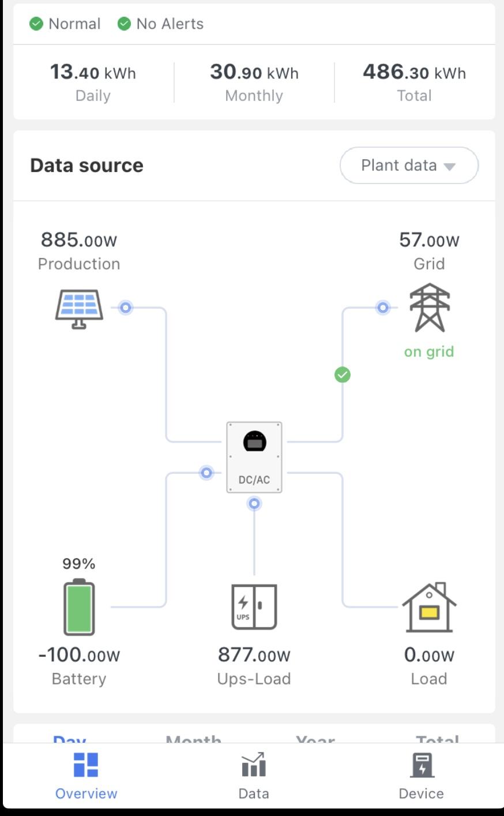Open the Device tab icon
Screen dimensions: 504x816
(x=422, y=765)
